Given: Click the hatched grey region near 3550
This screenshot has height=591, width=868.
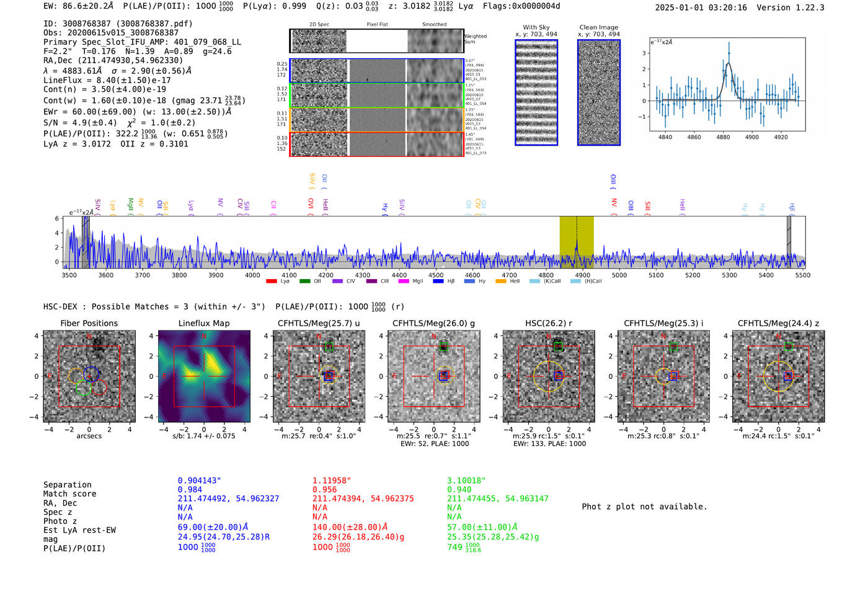Looking at the screenshot, I should [86, 242].
